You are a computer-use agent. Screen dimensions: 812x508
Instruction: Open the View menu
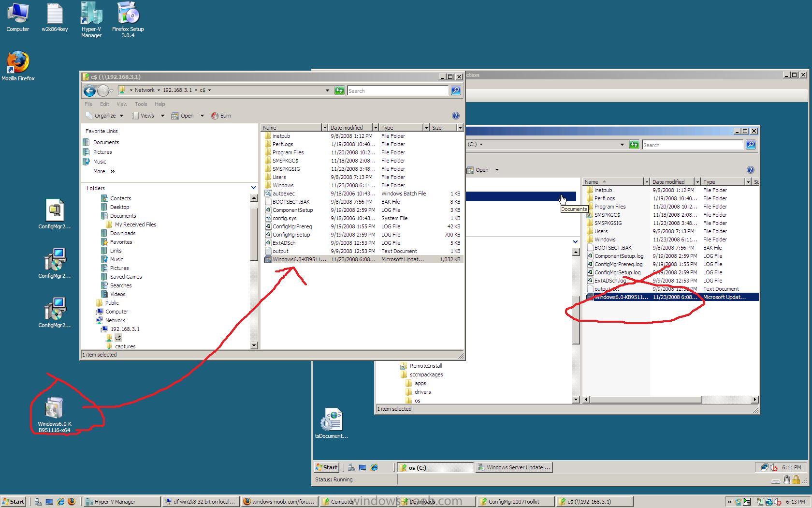[x=122, y=104]
